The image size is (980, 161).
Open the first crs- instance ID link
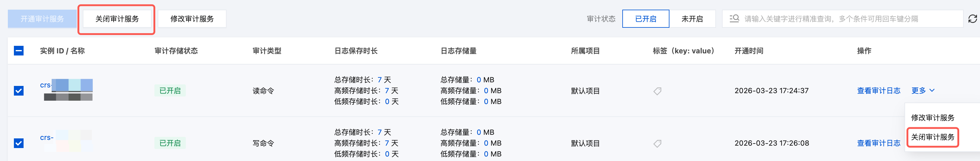pyautogui.click(x=46, y=85)
